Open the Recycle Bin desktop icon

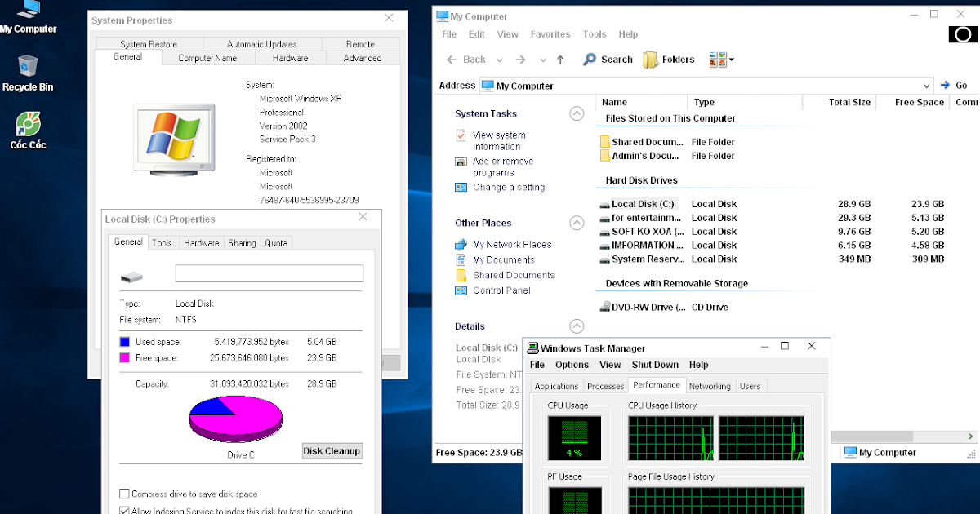(28, 73)
